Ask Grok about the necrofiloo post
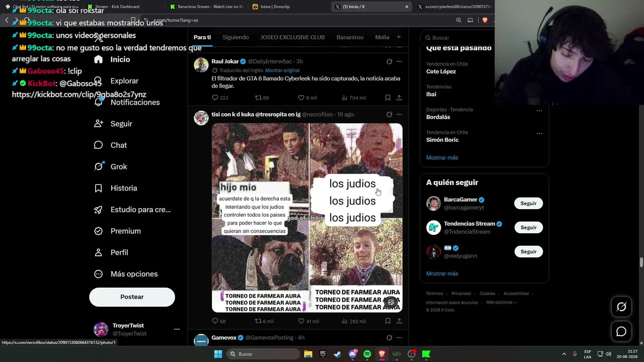This screenshot has height=362, width=644. pyautogui.click(x=389, y=115)
